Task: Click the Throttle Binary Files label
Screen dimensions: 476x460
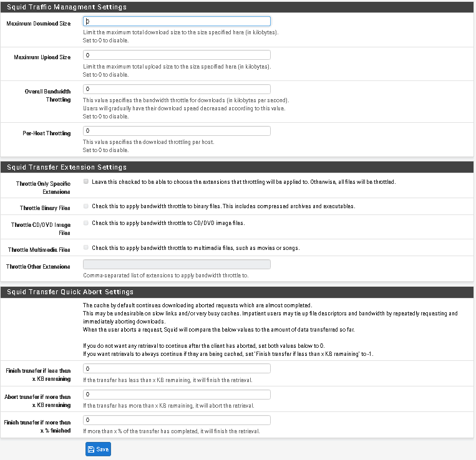Action: coord(45,208)
